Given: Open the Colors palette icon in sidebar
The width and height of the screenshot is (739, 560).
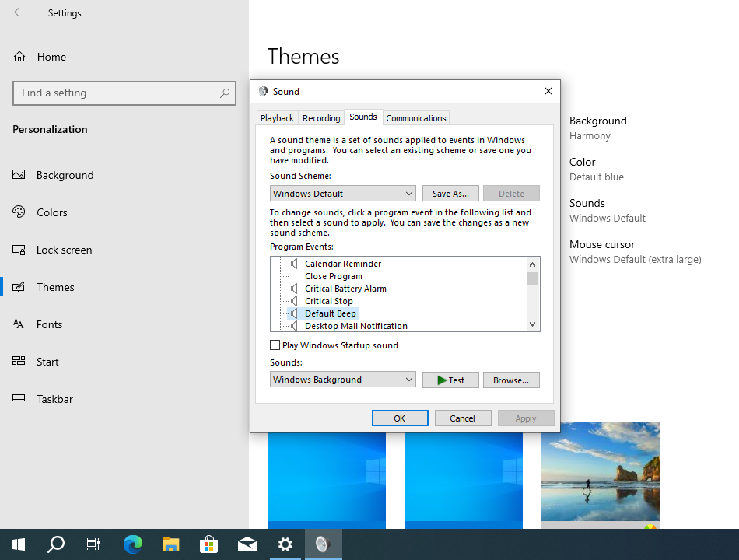Looking at the screenshot, I should (19, 212).
